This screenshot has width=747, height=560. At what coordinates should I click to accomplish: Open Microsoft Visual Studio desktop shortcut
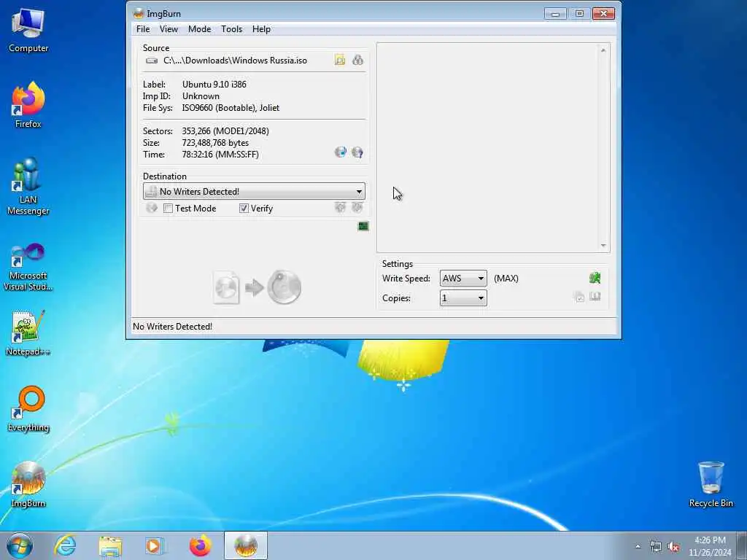pyautogui.click(x=28, y=267)
